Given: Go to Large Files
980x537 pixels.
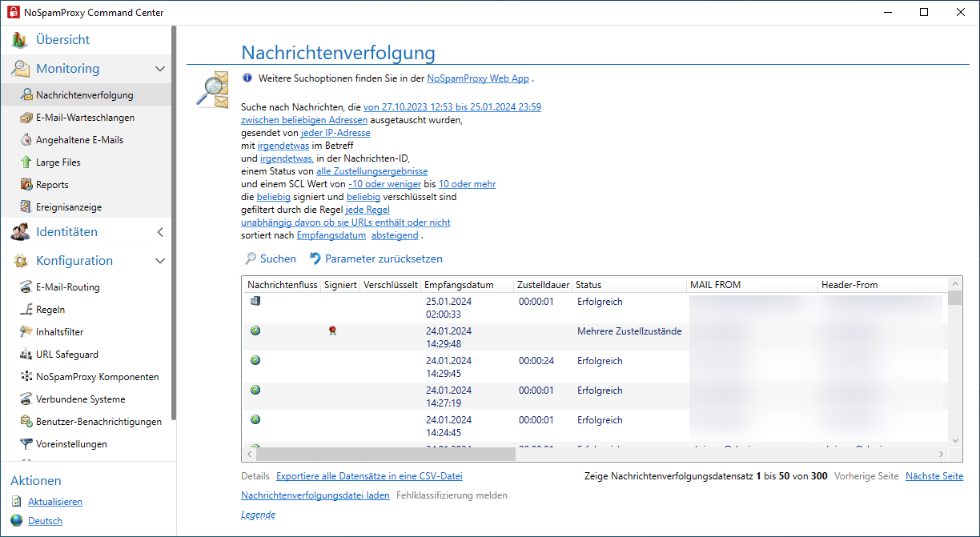Looking at the screenshot, I should [58, 162].
